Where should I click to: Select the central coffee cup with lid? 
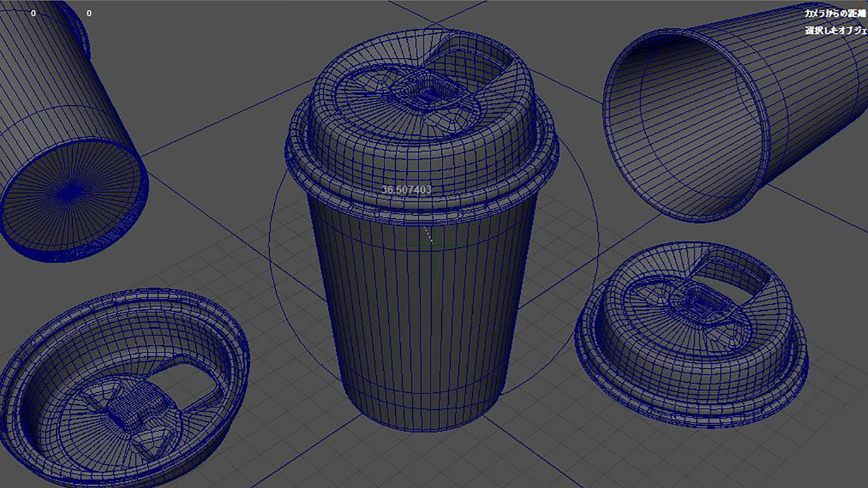(422, 230)
